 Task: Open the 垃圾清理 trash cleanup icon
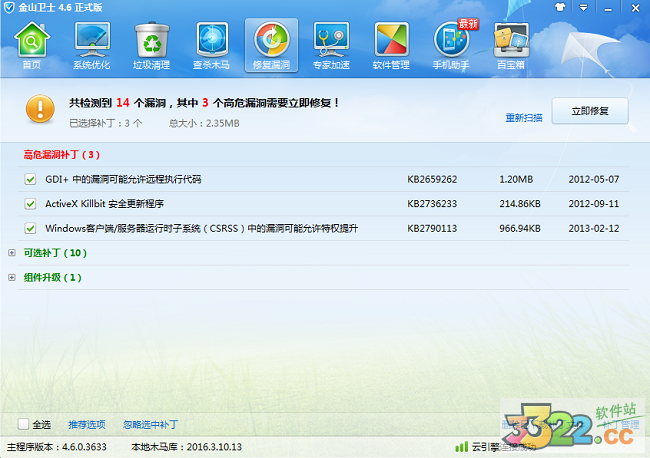coord(151,46)
